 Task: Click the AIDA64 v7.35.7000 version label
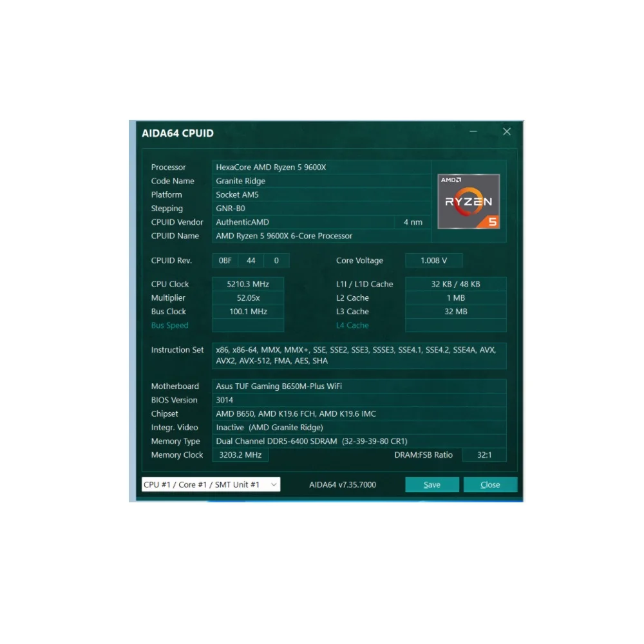point(342,484)
